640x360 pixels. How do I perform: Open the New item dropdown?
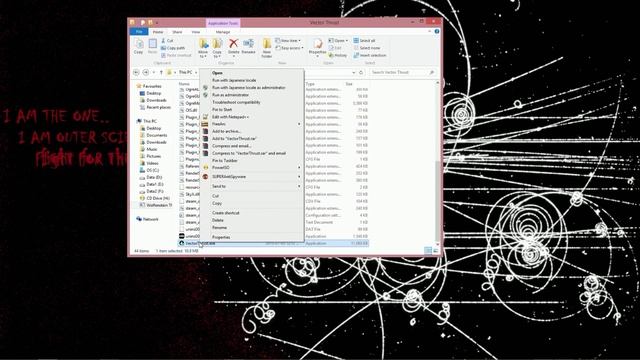(288, 40)
